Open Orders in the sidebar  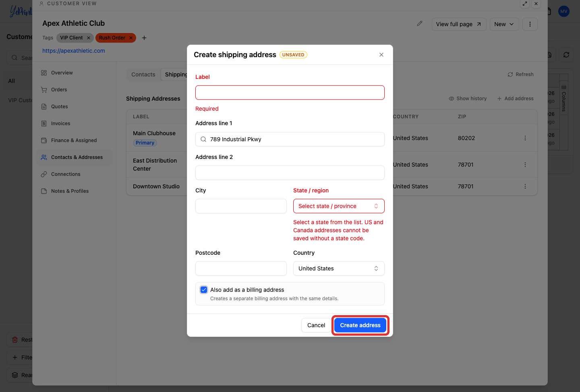click(x=74, y=90)
